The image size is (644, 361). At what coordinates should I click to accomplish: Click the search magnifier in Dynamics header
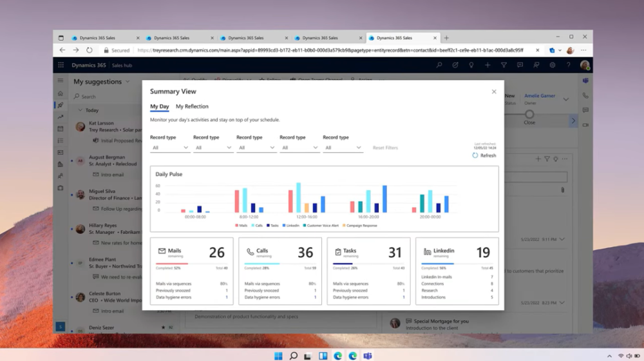[439, 65]
